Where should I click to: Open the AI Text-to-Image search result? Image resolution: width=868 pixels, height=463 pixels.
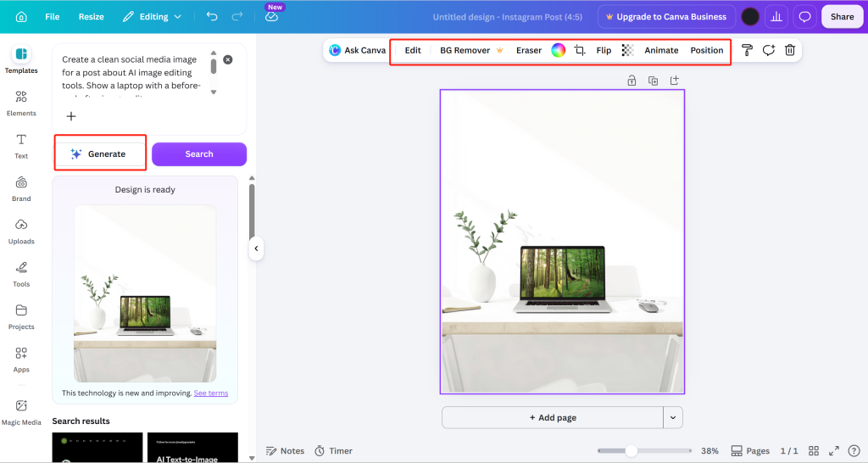pos(192,448)
